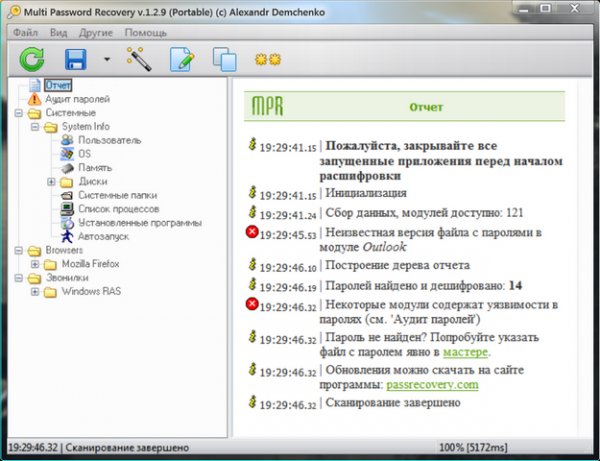Screen dimensions: 600x461
Task: Click the computer icon beside Список процессов
Action: (67, 209)
